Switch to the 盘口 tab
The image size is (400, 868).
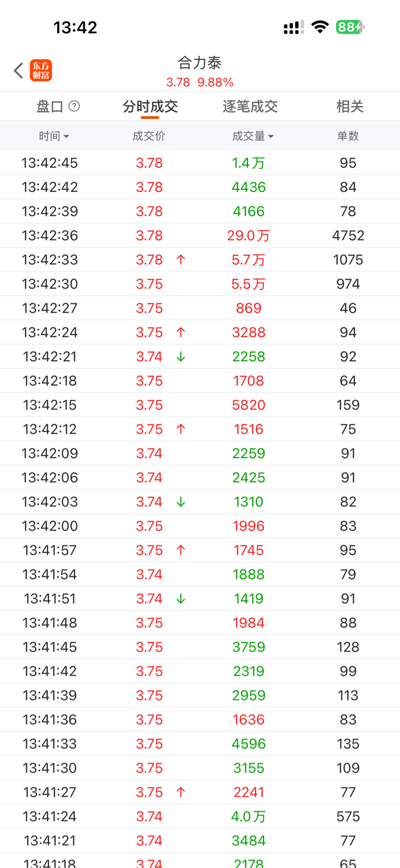[x=50, y=106]
